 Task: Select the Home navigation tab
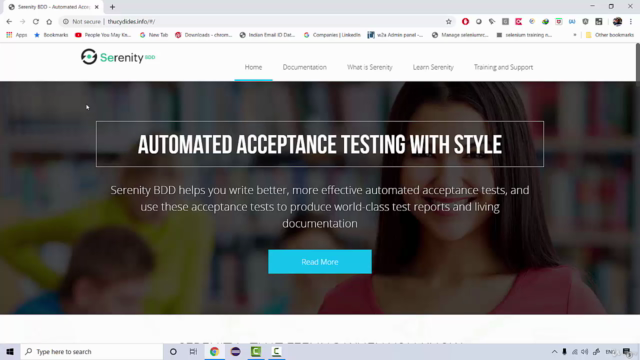(x=253, y=67)
